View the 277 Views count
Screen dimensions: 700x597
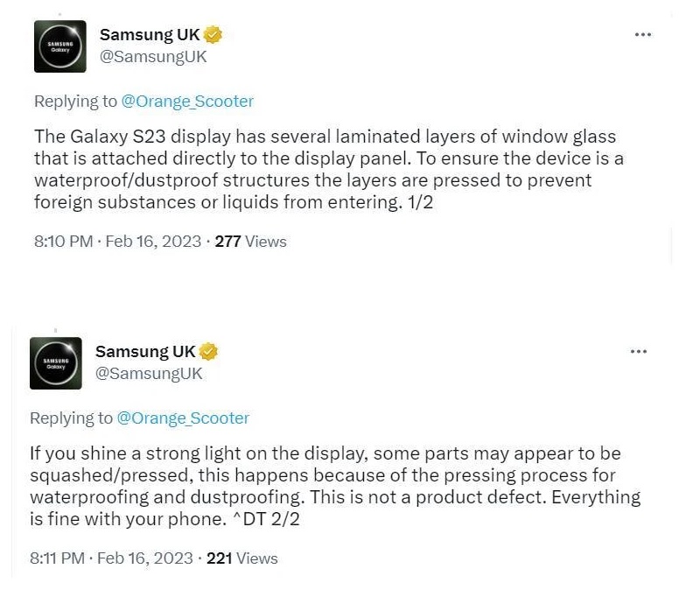pos(251,242)
